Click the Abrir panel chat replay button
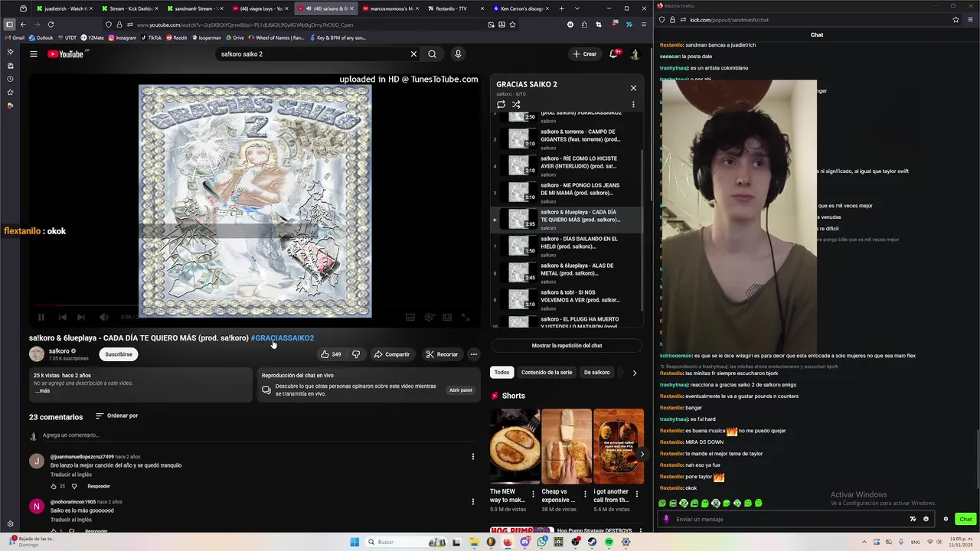This screenshot has height=551, width=980. 461,390
